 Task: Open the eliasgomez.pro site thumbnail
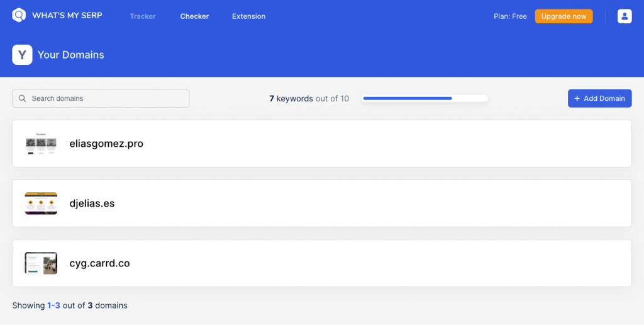(x=41, y=144)
